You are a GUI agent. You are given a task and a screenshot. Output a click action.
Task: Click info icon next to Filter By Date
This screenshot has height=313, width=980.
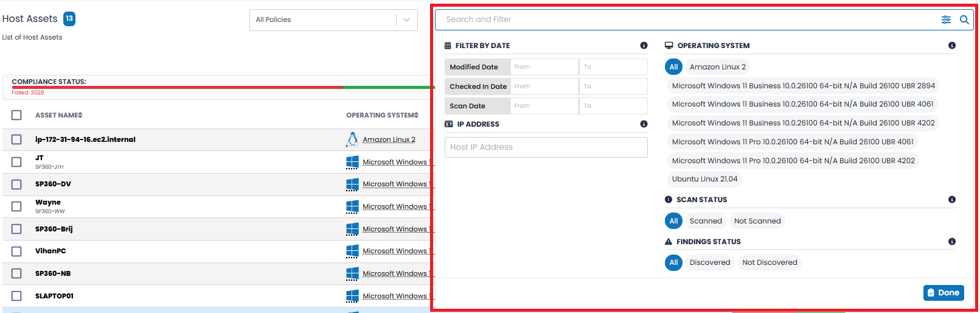(644, 46)
